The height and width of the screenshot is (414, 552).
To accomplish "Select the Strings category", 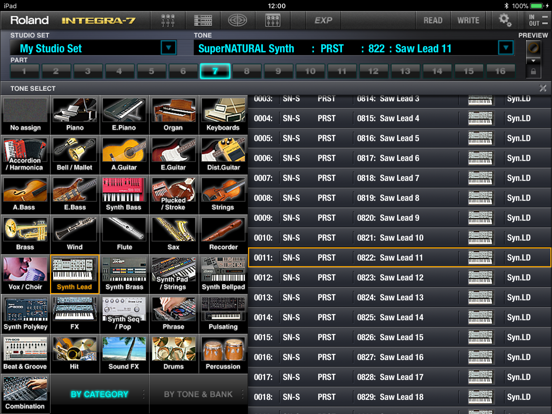I will point(223,194).
